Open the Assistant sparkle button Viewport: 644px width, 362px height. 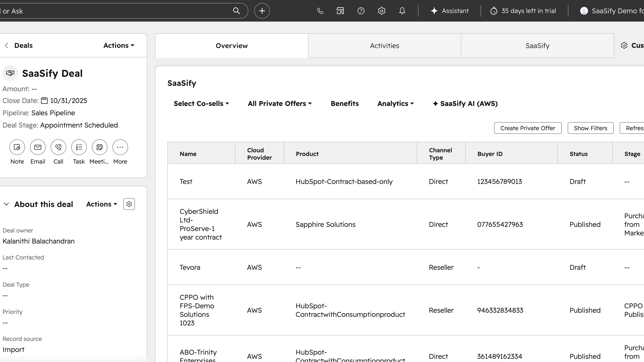pyautogui.click(x=450, y=11)
